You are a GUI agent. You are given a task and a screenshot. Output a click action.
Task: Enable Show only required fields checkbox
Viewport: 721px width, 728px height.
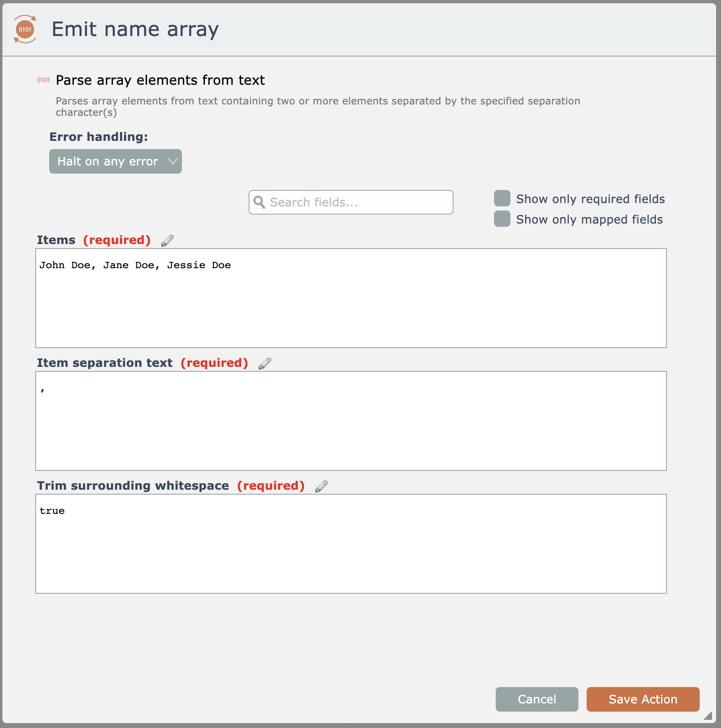(502, 198)
